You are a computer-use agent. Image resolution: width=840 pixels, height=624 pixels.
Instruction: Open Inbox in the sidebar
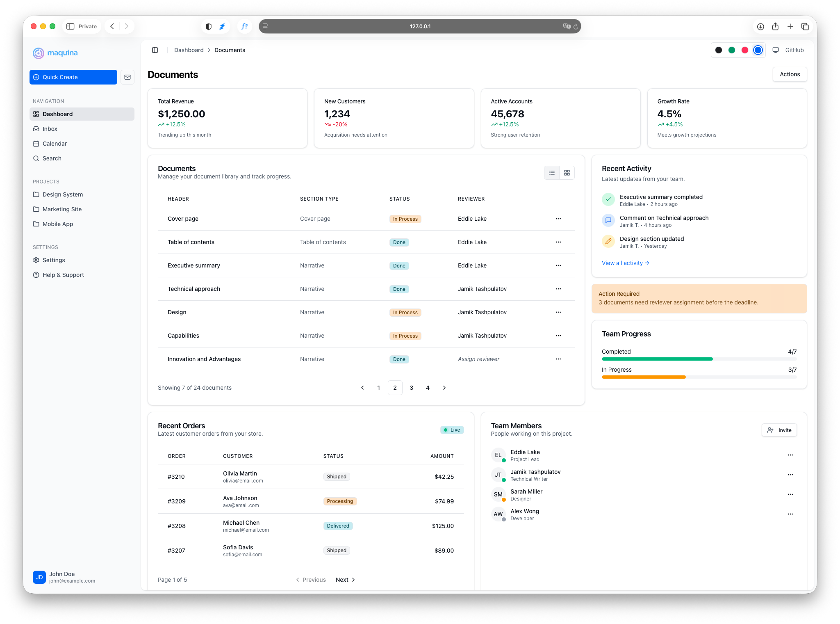[x=50, y=129]
